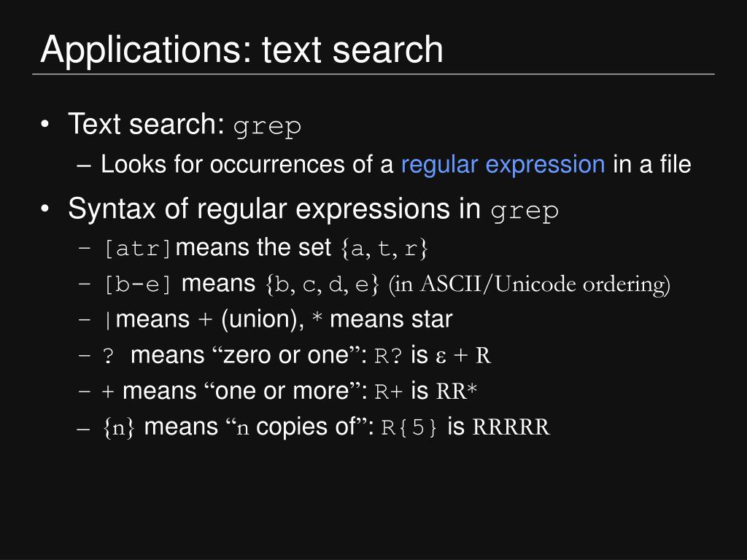This screenshot has width=747, height=560.
Task: Click the '[b-e]' range expression
Action: pyautogui.click(x=138, y=284)
